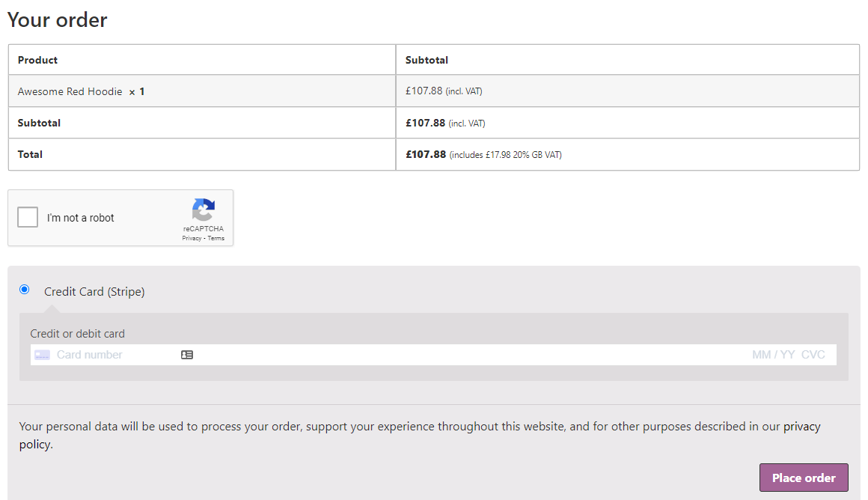Click the Credit Card (Stripe) label

[x=94, y=291]
